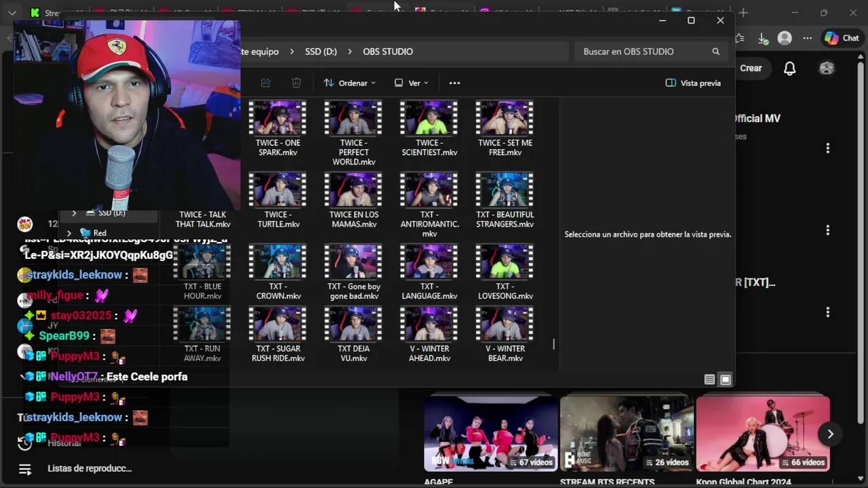The height and width of the screenshot is (488, 868).
Task: Click the share icon in Explorer toolbar
Action: click(266, 83)
